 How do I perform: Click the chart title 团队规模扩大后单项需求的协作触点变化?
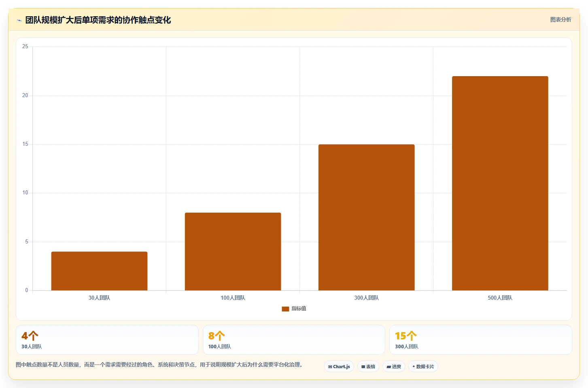click(98, 20)
